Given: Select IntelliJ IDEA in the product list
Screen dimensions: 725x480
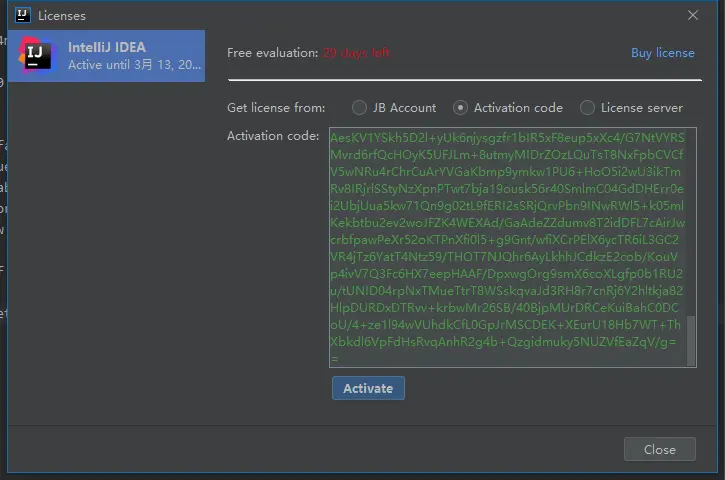Looking at the screenshot, I should click(106, 56).
